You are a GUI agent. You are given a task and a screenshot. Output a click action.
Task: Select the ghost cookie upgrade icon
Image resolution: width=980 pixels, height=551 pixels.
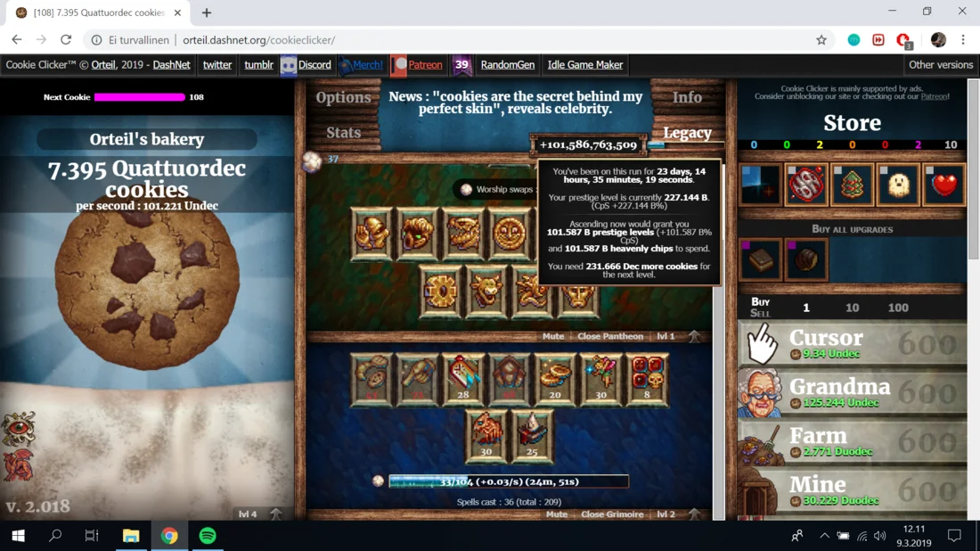(x=898, y=185)
